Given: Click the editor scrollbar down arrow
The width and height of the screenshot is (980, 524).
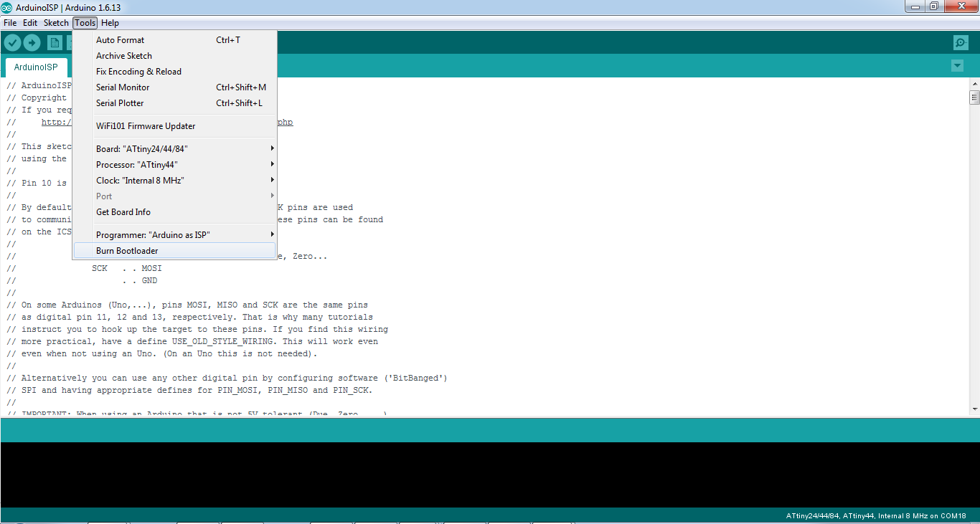Looking at the screenshot, I should click(x=974, y=409).
